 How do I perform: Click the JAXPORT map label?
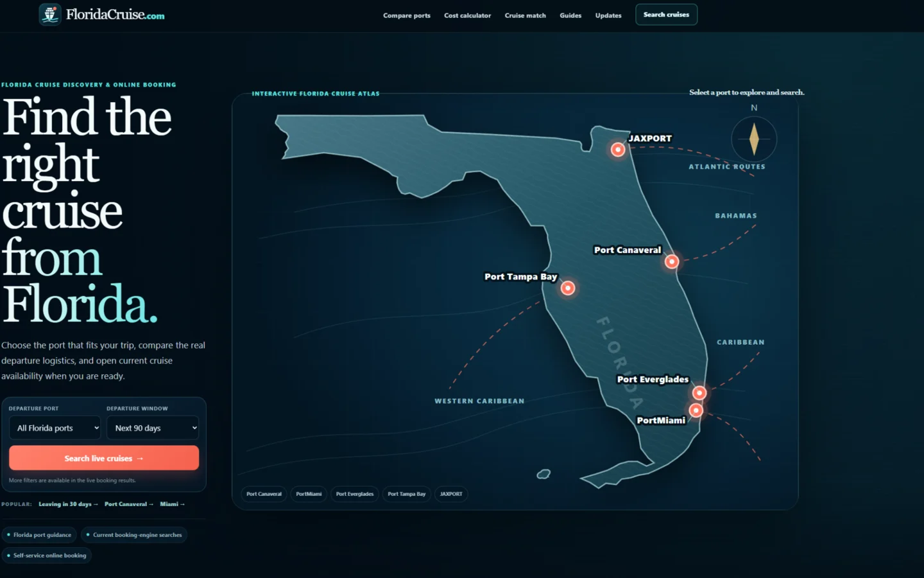(650, 139)
